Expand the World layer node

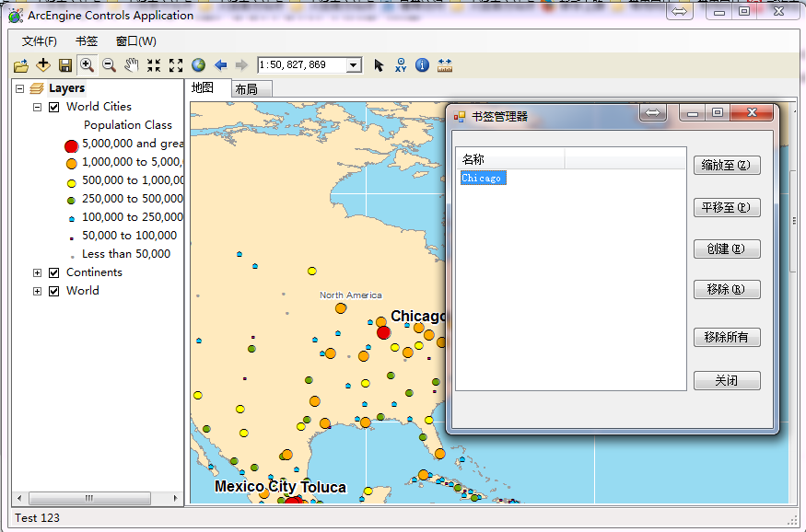[37, 291]
